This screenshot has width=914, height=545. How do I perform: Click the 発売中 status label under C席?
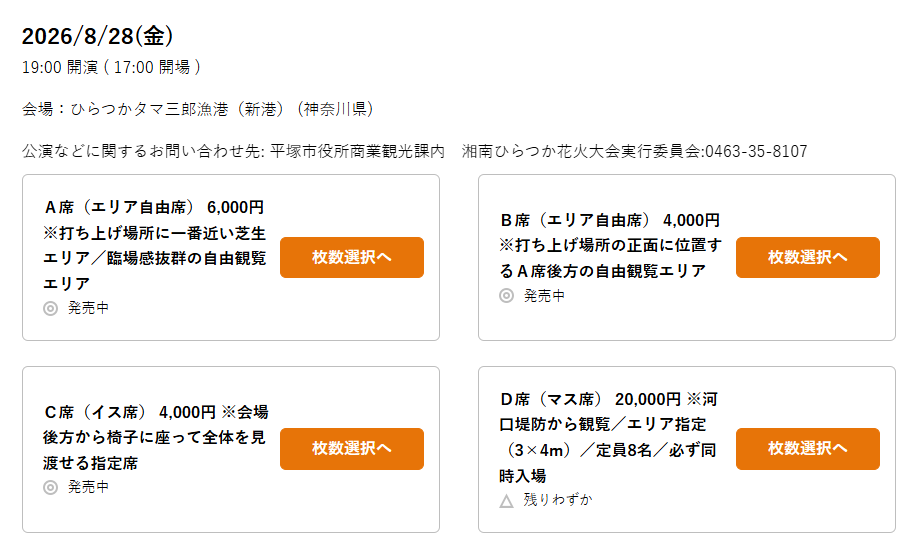point(88,487)
